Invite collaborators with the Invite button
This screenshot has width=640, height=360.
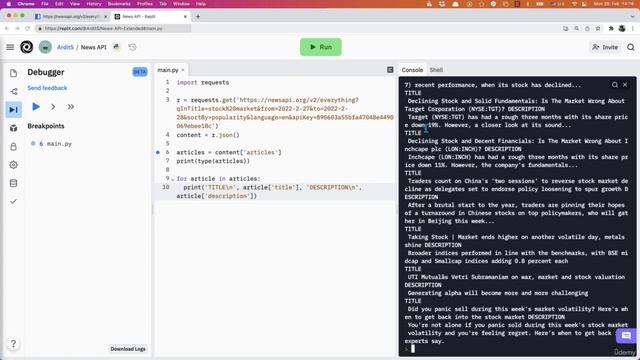tap(605, 47)
